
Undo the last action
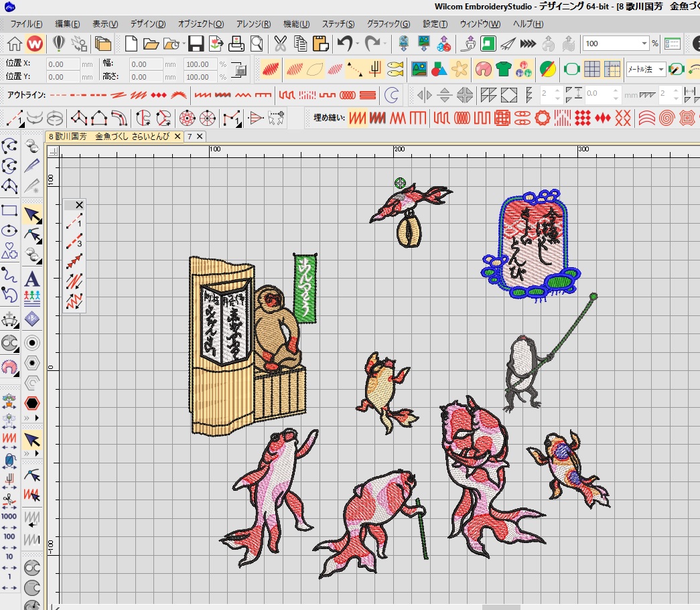tap(344, 44)
